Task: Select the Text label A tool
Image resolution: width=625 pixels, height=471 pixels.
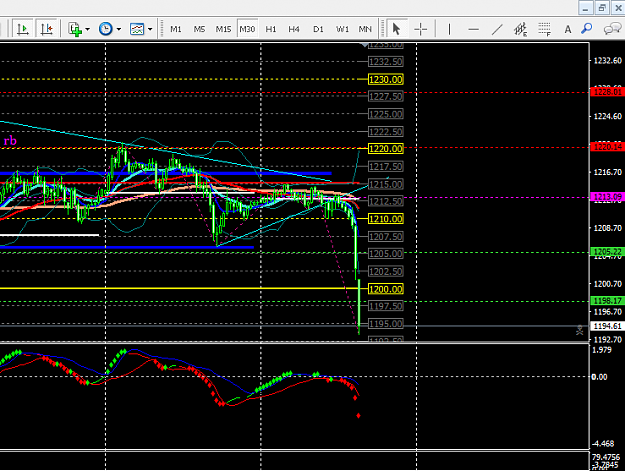Action: point(568,29)
